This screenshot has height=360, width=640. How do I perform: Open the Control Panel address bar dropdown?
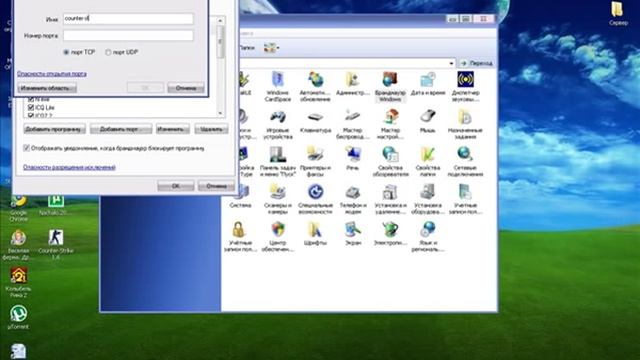451,63
